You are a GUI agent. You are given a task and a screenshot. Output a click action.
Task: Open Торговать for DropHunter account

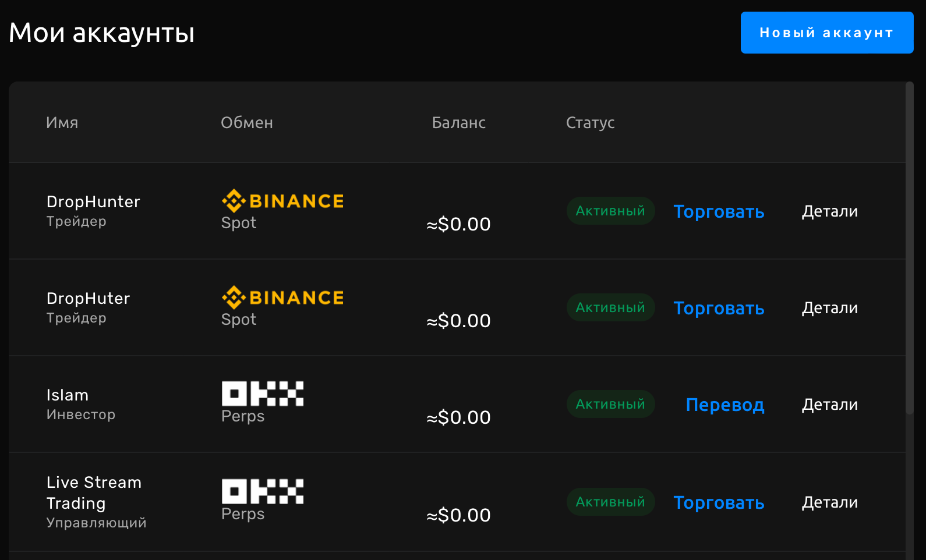coord(719,212)
